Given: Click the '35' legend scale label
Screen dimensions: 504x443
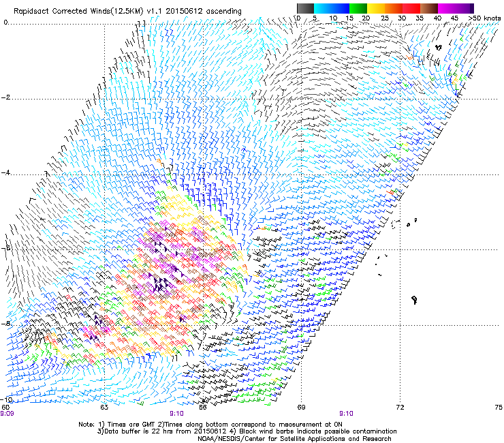Looking at the screenshot, I should point(420,18).
